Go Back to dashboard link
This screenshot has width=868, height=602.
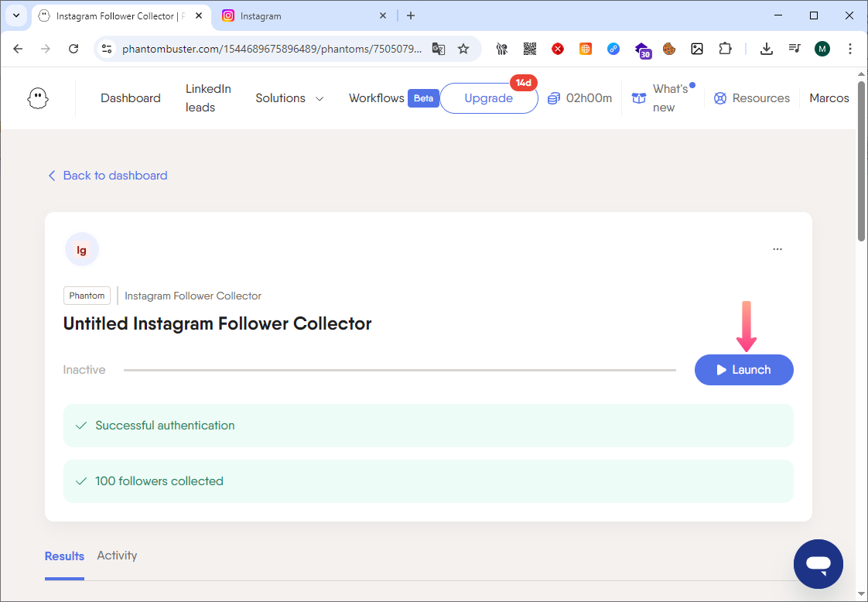coord(108,176)
